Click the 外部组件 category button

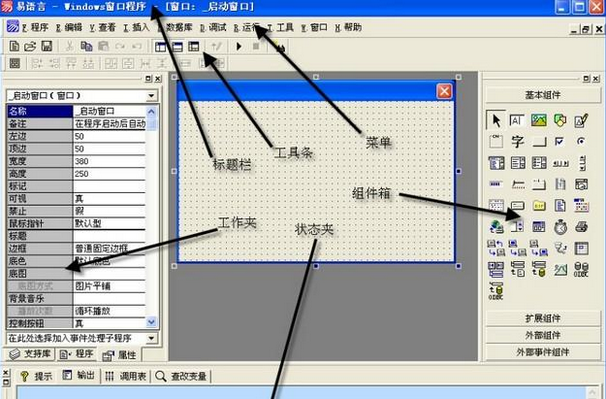(x=543, y=335)
